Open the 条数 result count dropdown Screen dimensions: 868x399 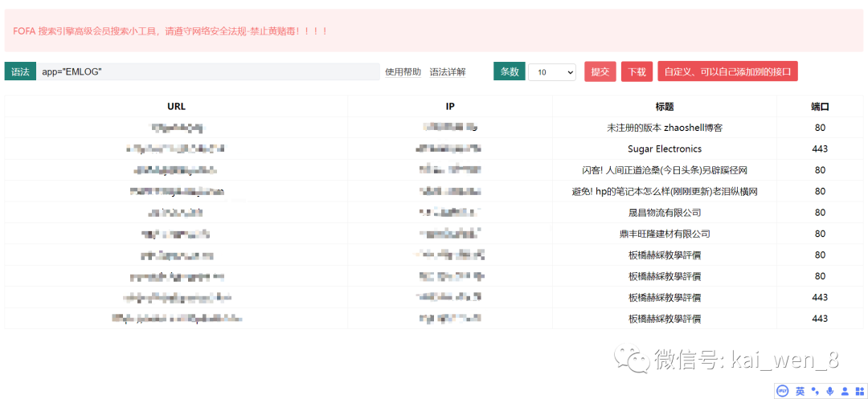[552, 71]
